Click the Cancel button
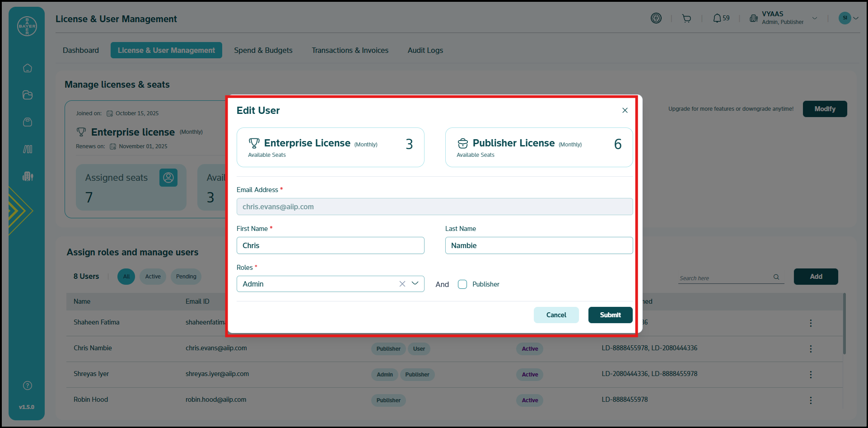868x428 pixels. click(556, 315)
